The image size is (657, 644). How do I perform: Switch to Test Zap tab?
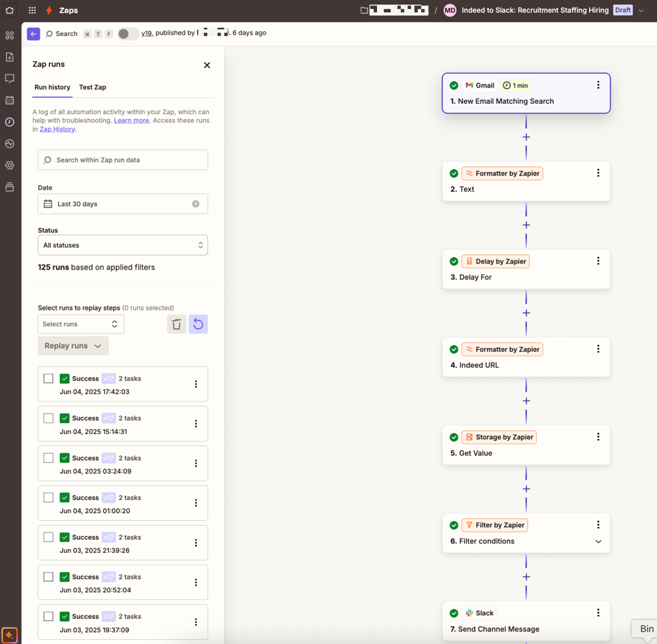92,87
